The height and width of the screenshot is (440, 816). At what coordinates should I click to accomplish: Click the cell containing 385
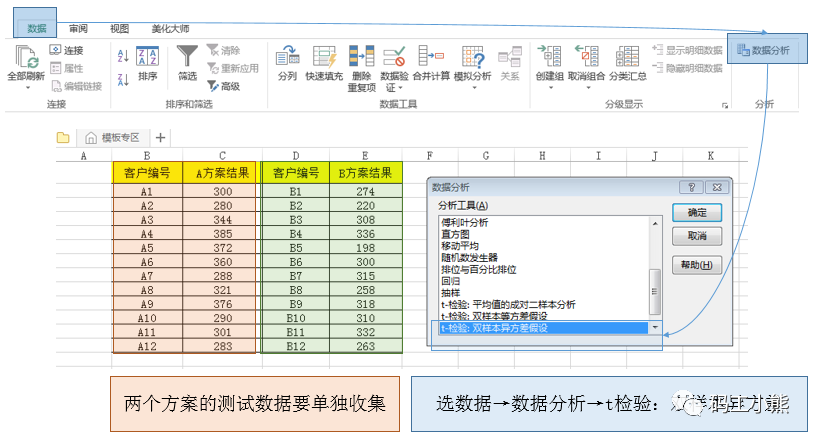click(222, 234)
